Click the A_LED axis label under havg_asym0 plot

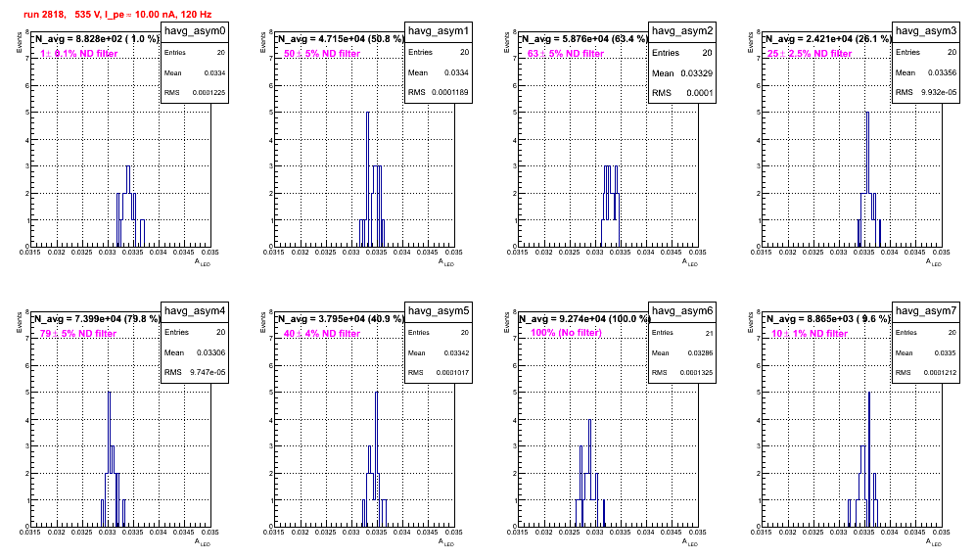tap(203, 262)
